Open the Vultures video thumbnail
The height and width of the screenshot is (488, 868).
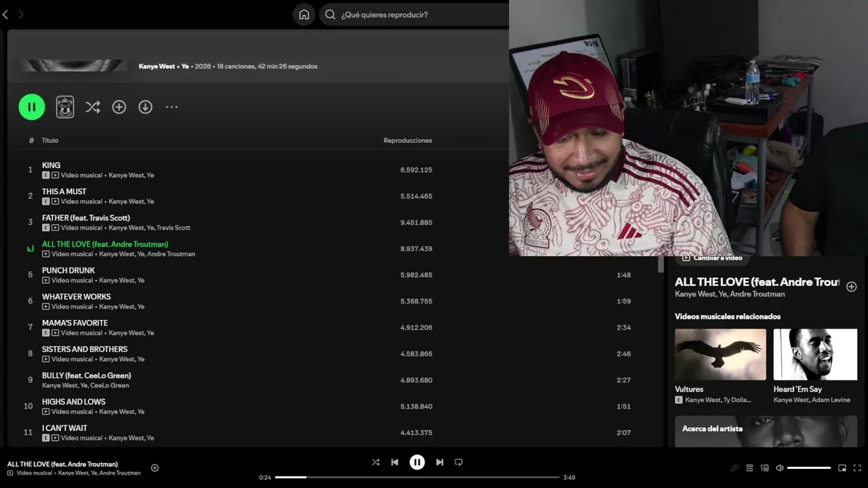click(720, 354)
